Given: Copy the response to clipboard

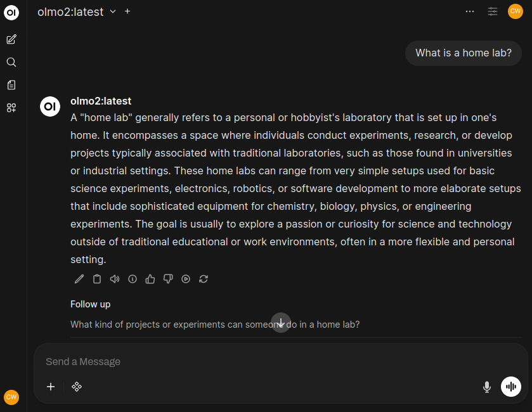Looking at the screenshot, I should click(x=97, y=279).
